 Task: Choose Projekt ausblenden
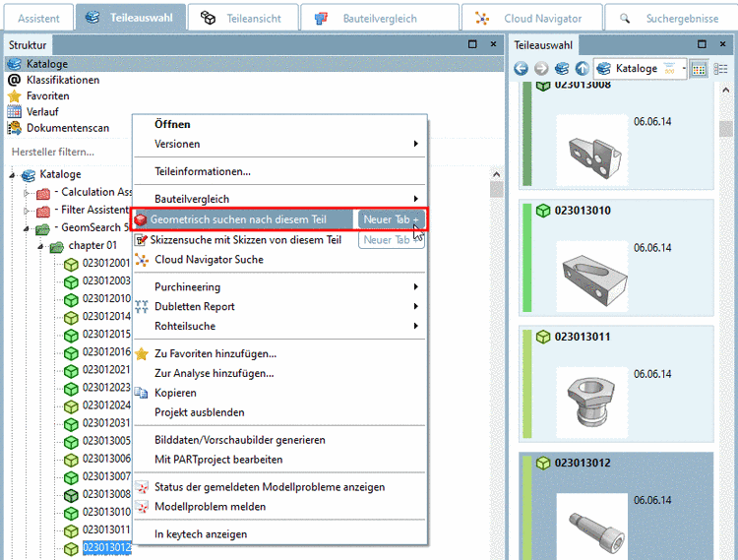199,412
